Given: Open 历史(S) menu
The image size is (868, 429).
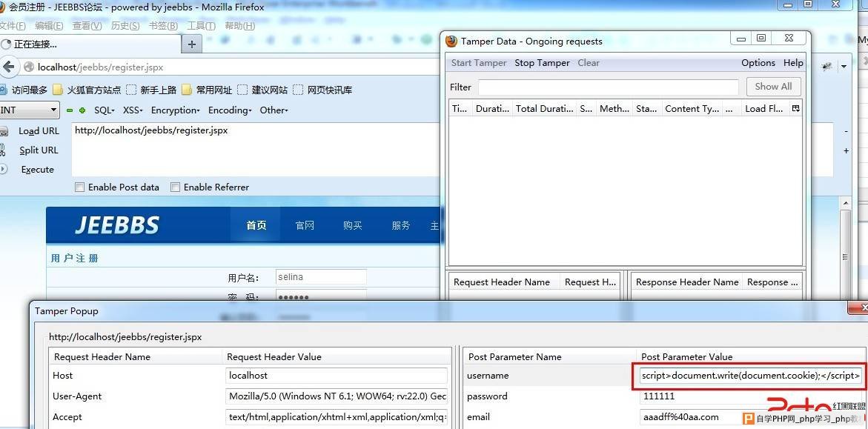Looking at the screenshot, I should click(125, 26).
